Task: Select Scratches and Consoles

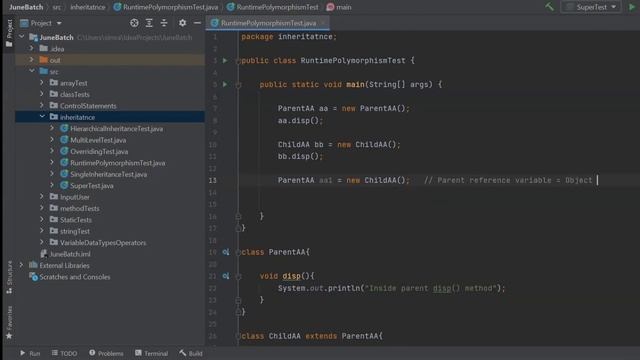Action: click(x=75, y=277)
